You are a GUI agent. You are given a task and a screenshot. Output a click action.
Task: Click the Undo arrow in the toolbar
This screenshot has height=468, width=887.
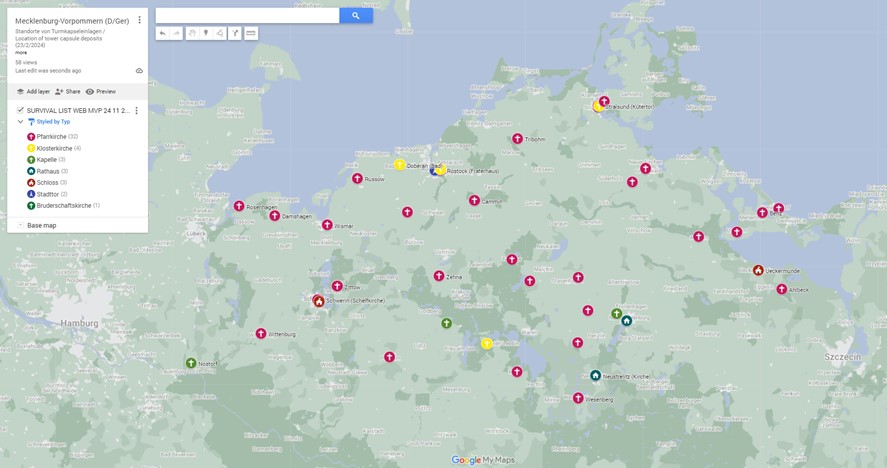click(163, 33)
